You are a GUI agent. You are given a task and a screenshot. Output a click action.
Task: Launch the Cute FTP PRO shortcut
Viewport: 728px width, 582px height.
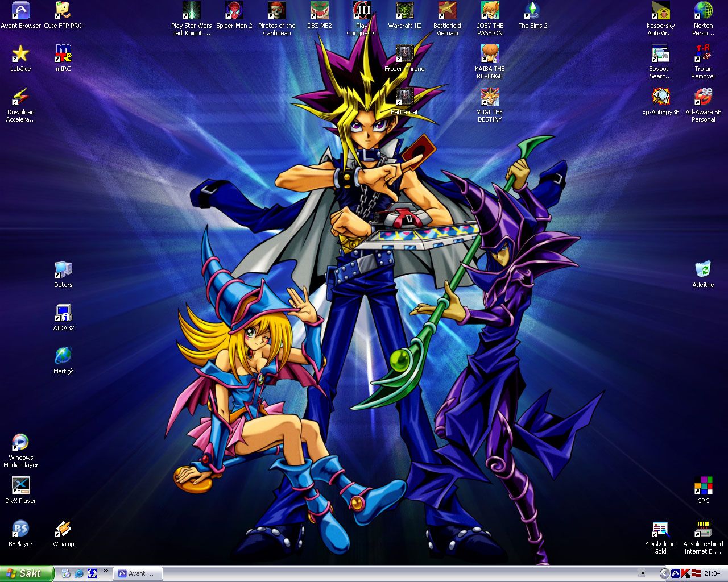63,15
